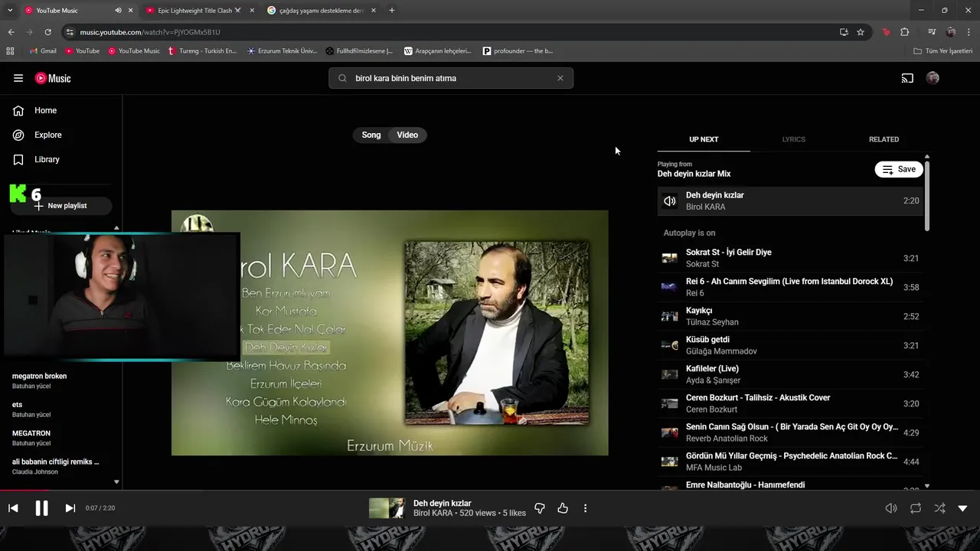Viewport: 980px width, 551px height.
Task: Open a new browser tab
Action: 392,11
